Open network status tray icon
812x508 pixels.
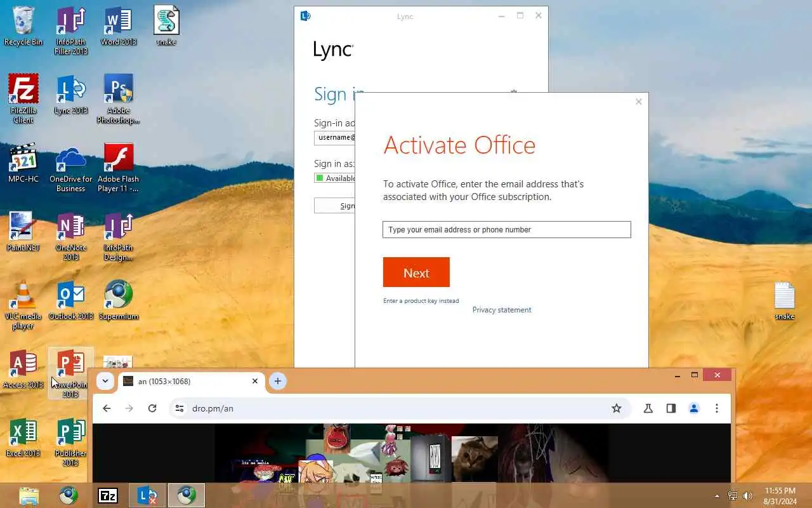coord(733,496)
